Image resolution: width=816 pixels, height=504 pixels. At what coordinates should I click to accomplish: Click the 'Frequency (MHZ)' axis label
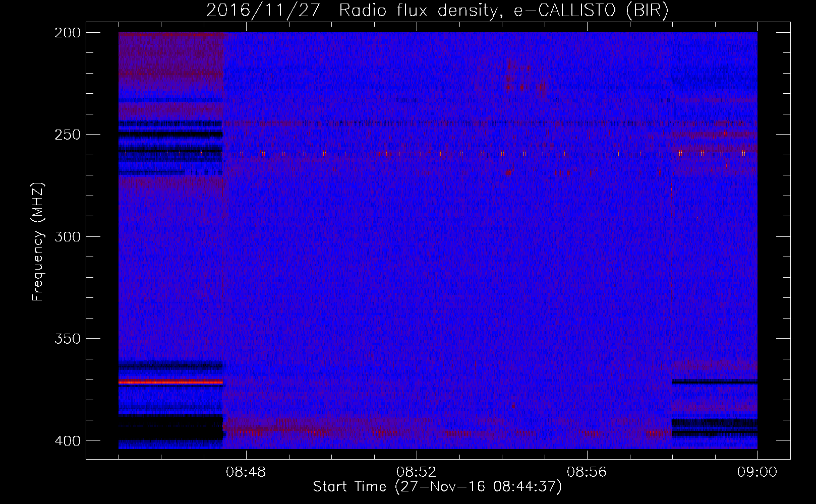[38, 241]
